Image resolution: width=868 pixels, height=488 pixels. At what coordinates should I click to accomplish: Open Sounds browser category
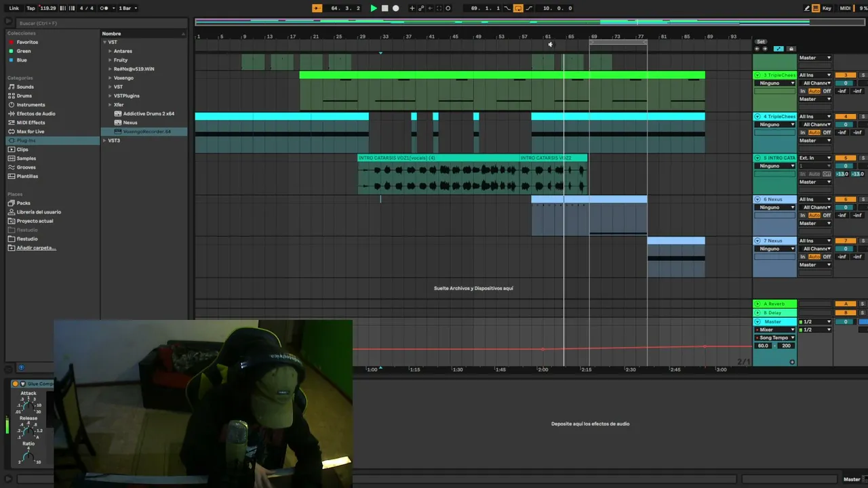tap(25, 87)
